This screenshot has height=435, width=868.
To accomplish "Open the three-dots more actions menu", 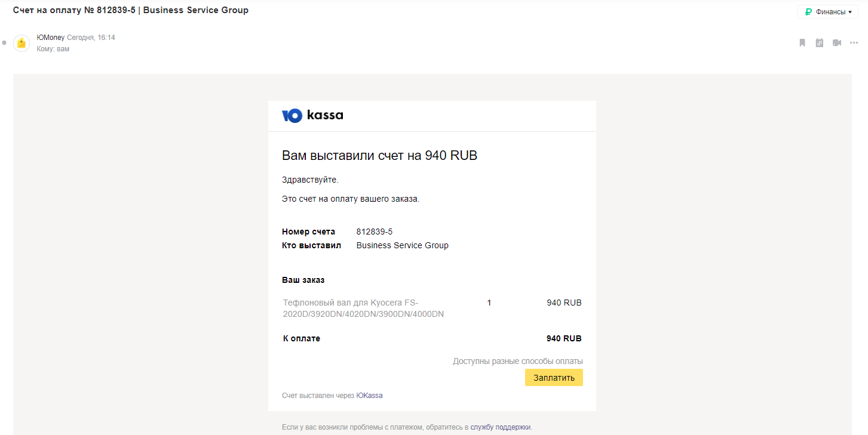I will click(x=854, y=43).
